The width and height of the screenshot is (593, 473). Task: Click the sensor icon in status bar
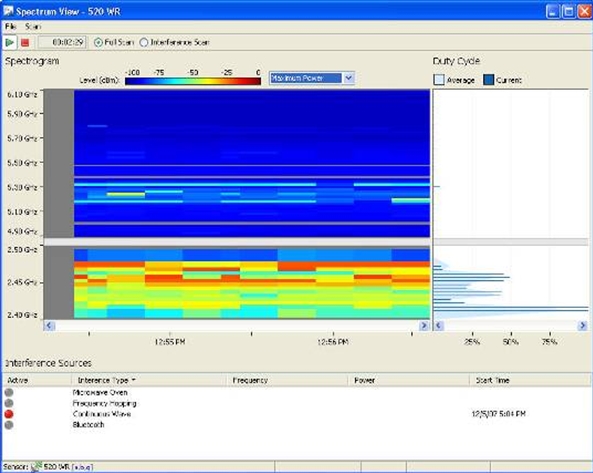pyautogui.click(x=36, y=467)
